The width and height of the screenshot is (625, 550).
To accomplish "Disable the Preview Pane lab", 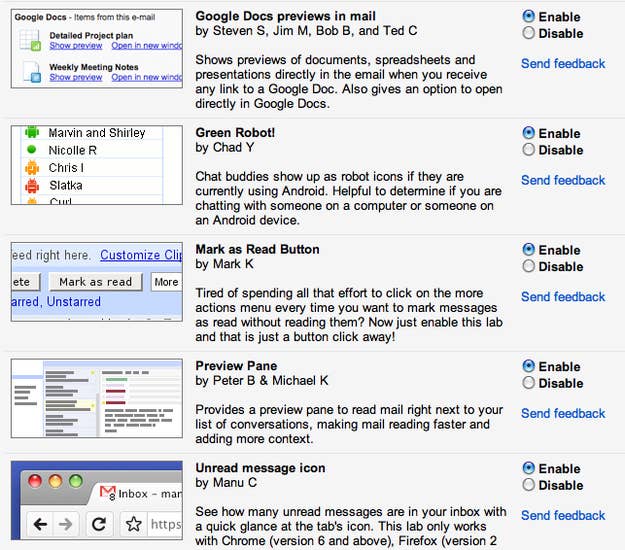I will click(x=529, y=383).
